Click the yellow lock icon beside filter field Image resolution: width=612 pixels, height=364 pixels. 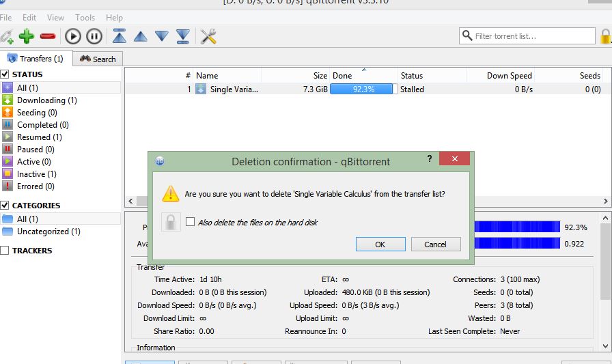pyautogui.click(x=606, y=37)
